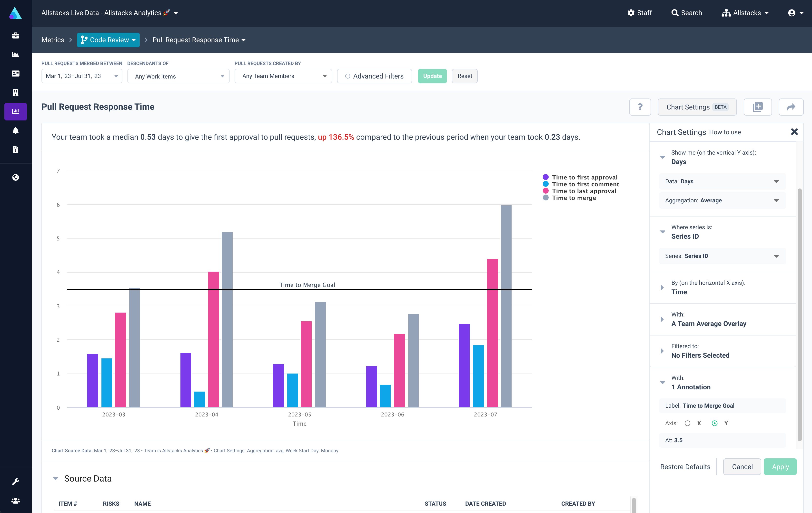This screenshot has height=513, width=812.
Task: Click the annotation At value field
Action: point(722,440)
